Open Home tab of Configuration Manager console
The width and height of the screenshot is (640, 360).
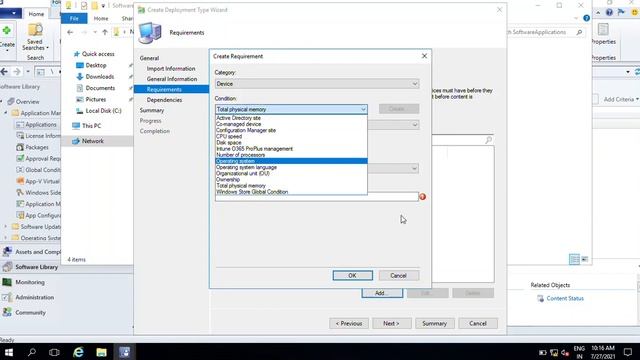(36, 14)
